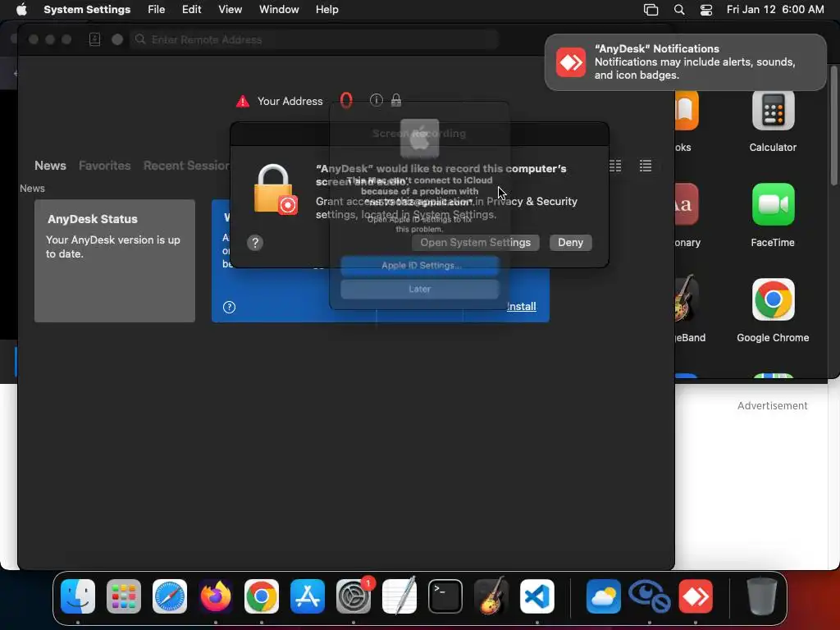This screenshot has height=630, width=840.
Task: Select the Recent Sessions tab
Action: pyautogui.click(x=186, y=166)
